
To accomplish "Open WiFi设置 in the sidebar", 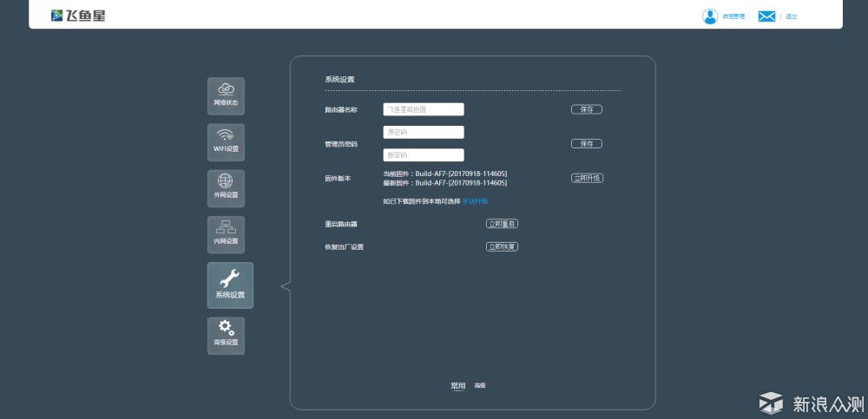I will pos(226,142).
